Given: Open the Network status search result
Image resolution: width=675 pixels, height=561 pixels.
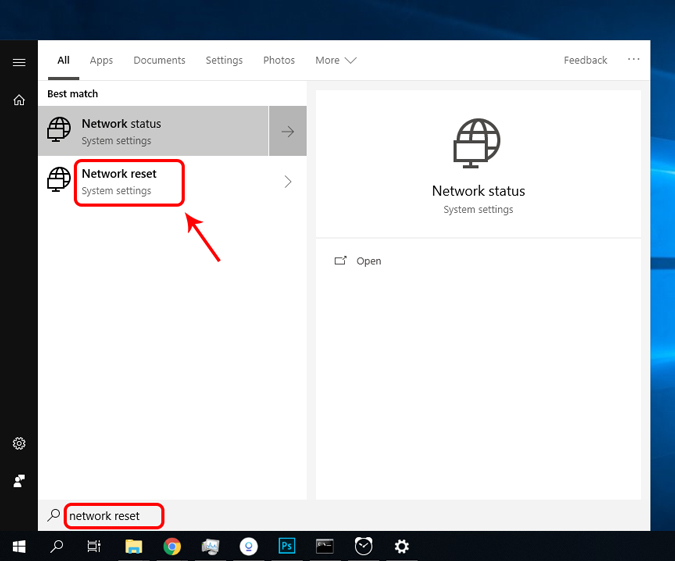Looking at the screenshot, I should (x=153, y=131).
